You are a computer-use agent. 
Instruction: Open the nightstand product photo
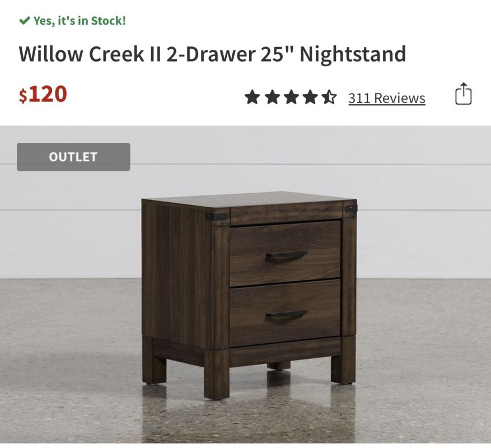(245, 284)
